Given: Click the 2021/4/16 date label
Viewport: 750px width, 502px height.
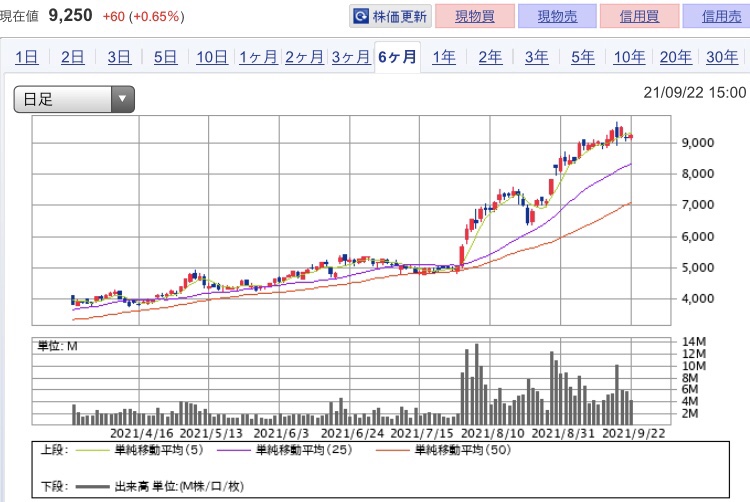Looking at the screenshot, I should (x=142, y=434).
